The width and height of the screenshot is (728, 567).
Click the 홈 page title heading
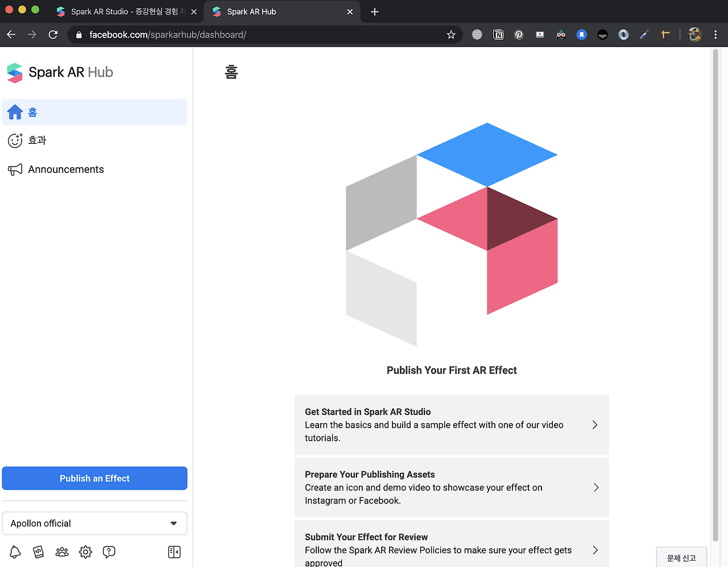pyautogui.click(x=231, y=72)
